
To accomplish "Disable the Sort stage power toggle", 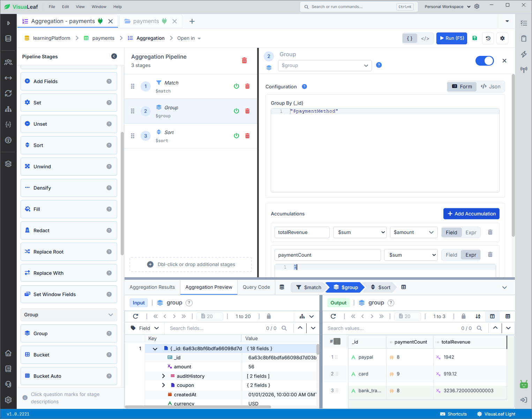I will coord(236,136).
